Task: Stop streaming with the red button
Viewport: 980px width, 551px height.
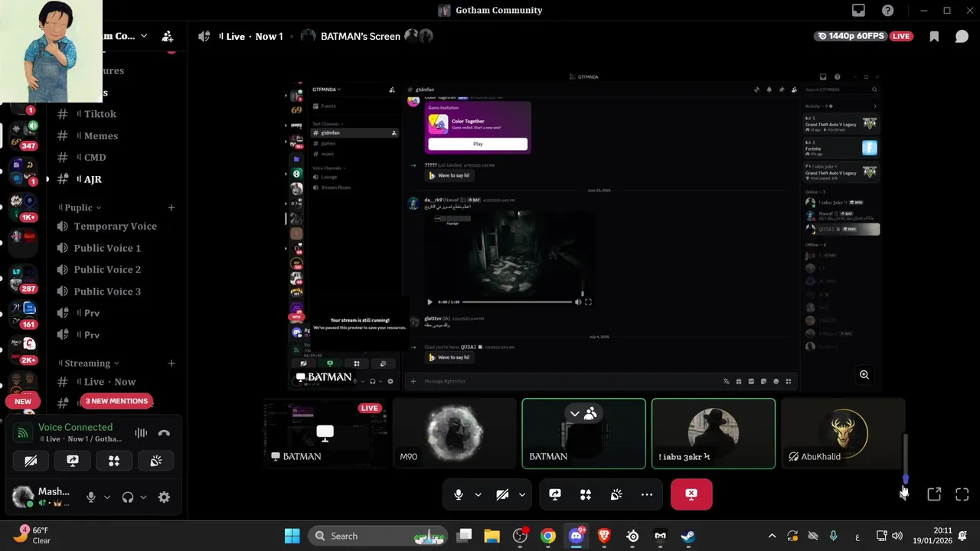Action: 691,494
